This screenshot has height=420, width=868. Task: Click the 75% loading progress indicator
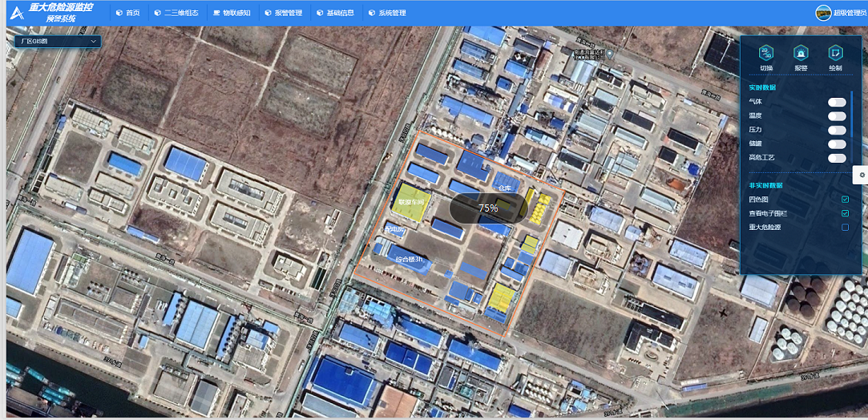point(488,208)
